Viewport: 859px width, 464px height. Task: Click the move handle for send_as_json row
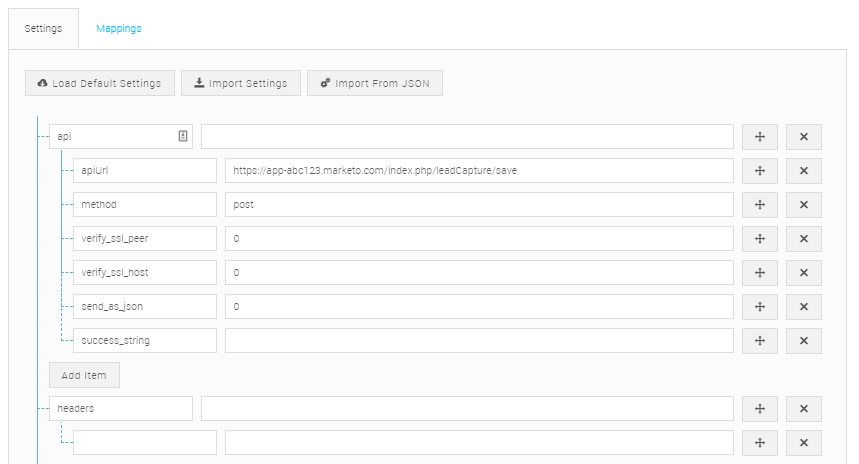tap(759, 307)
